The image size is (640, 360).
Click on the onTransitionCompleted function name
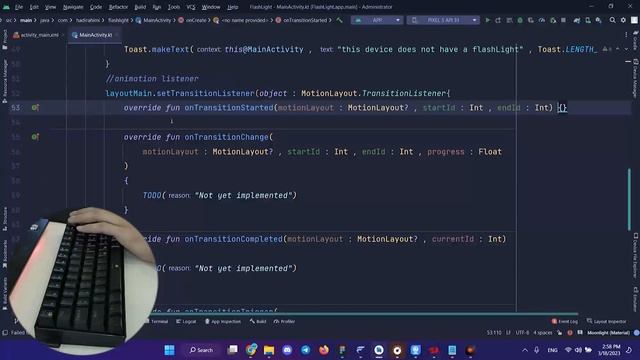(233, 239)
